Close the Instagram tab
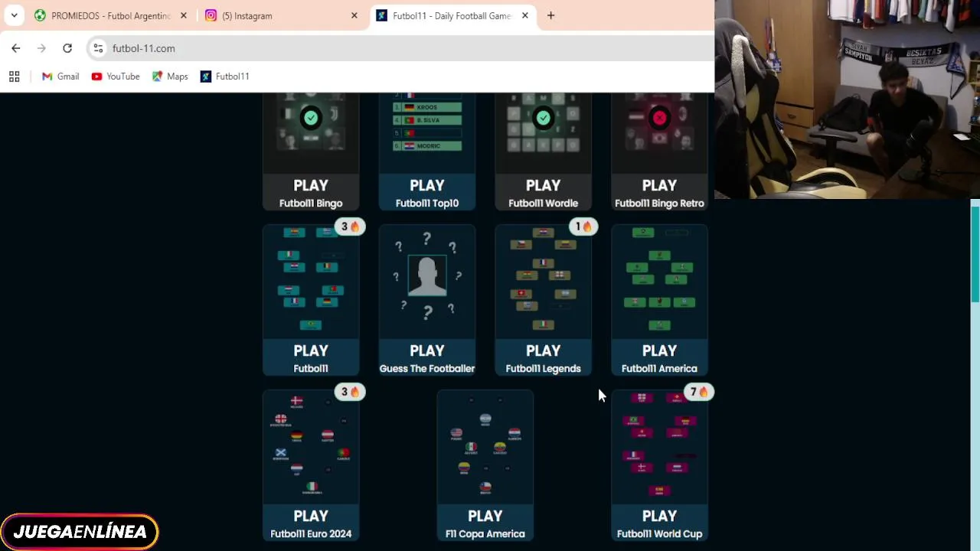This screenshot has height=551, width=980. click(x=354, y=15)
